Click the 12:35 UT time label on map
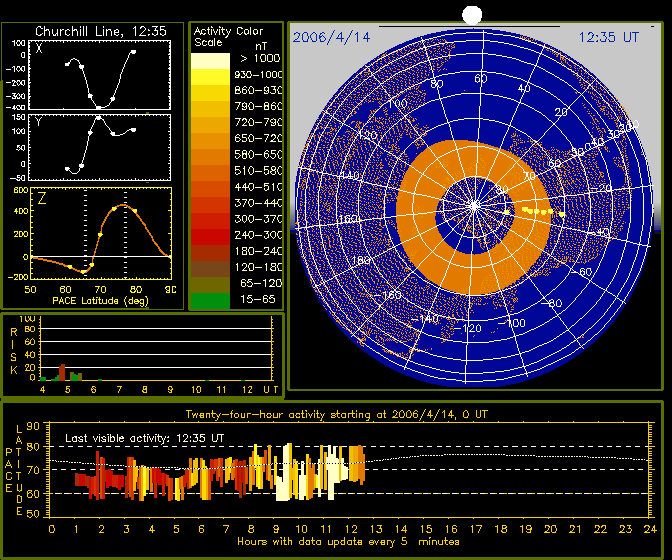 click(x=609, y=37)
